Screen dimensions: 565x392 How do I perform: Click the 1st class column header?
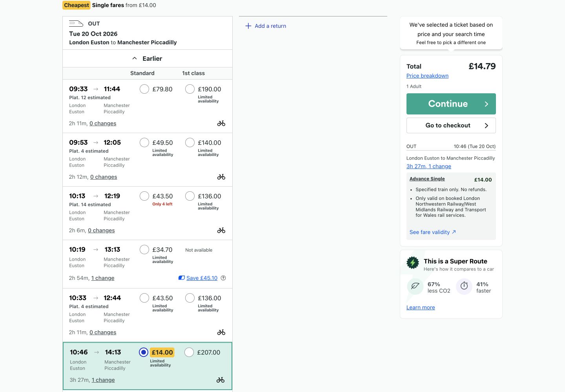(193, 73)
